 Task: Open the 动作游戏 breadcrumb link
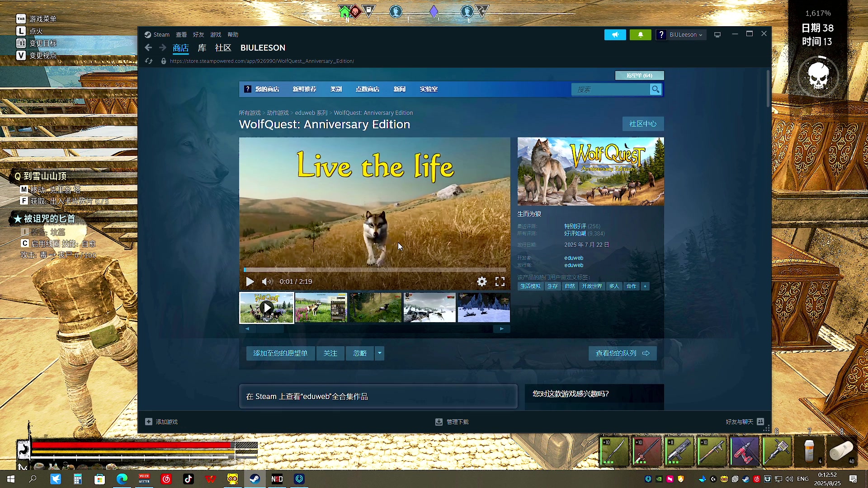tap(278, 113)
